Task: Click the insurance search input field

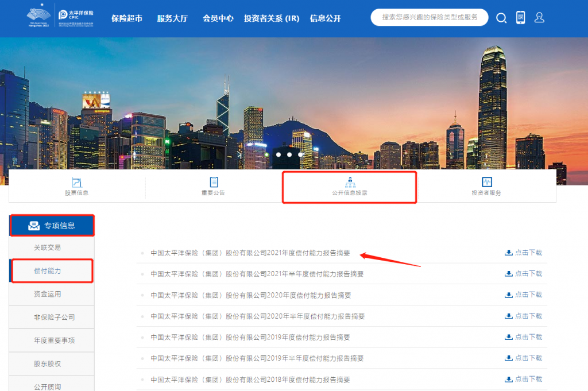Action: tap(430, 17)
